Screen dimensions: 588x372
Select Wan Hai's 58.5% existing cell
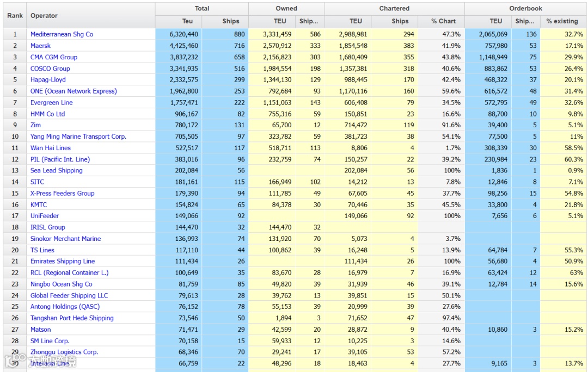[x=563, y=148]
